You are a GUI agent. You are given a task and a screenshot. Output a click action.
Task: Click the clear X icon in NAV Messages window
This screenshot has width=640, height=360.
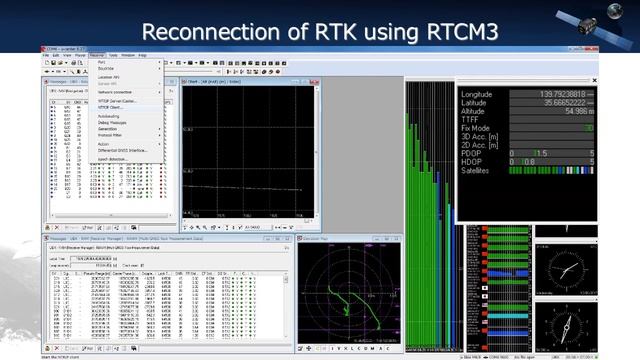[x=57, y=227]
